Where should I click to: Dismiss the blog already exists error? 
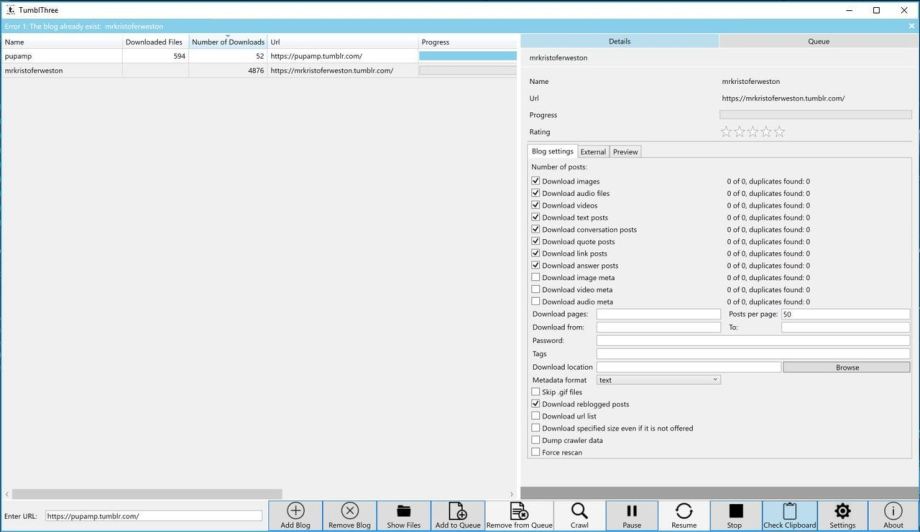pos(911,26)
